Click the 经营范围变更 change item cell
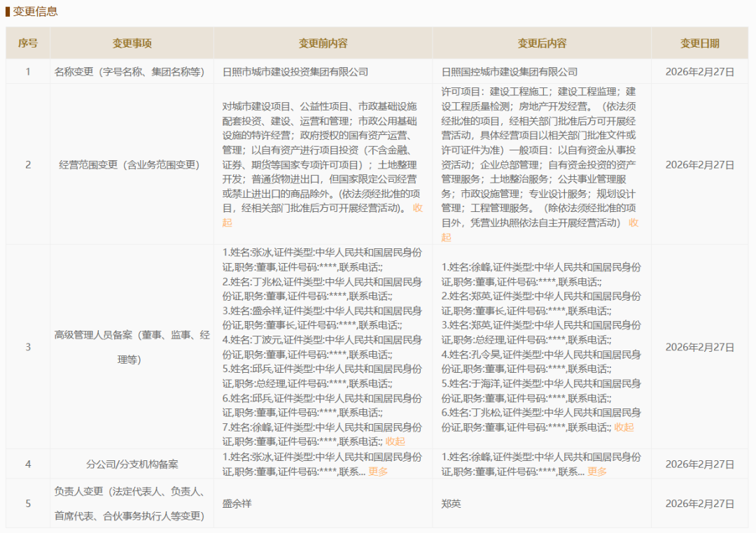The width and height of the screenshot is (756, 533). click(x=130, y=166)
